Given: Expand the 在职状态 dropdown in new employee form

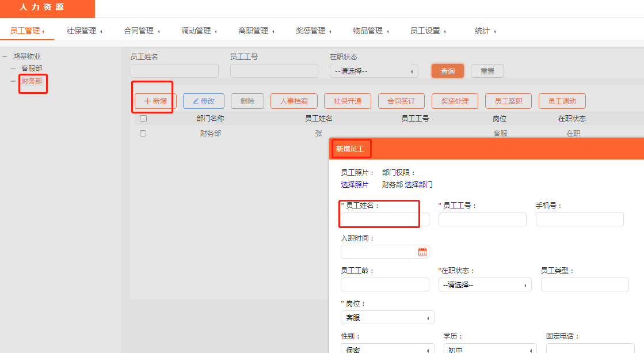Looking at the screenshot, I should click(x=485, y=284).
